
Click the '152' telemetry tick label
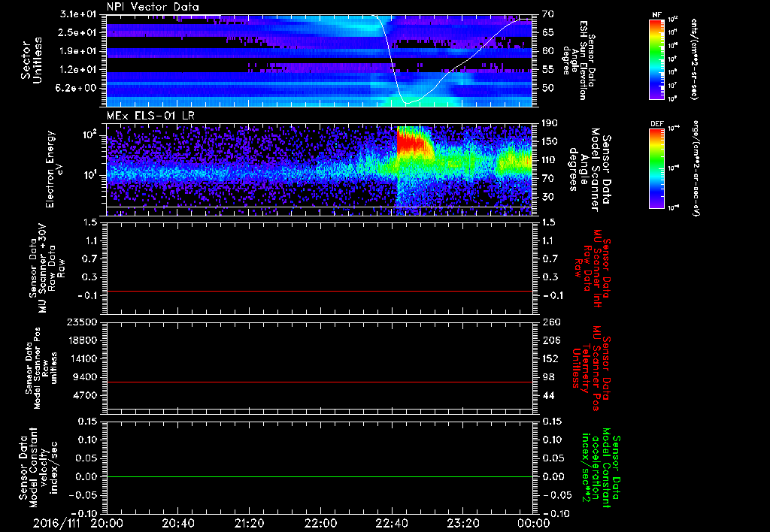(550, 358)
